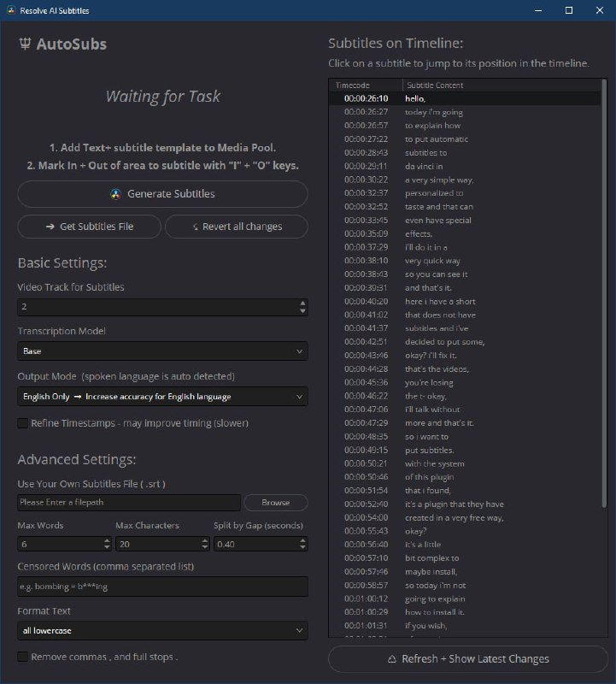The height and width of the screenshot is (684, 616).
Task: Expand the Output Mode dropdown
Action: click(x=162, y=397)
